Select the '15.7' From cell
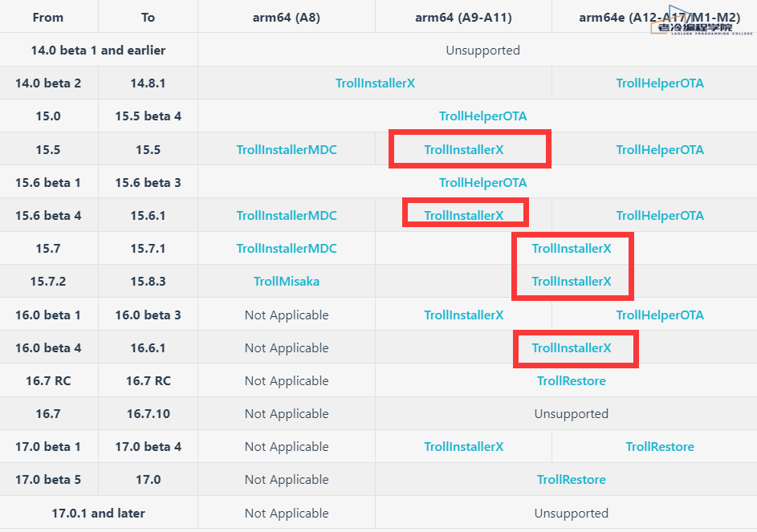Viewport: 757px width, 532px height. pyautogui.click(x=48, y=248)
